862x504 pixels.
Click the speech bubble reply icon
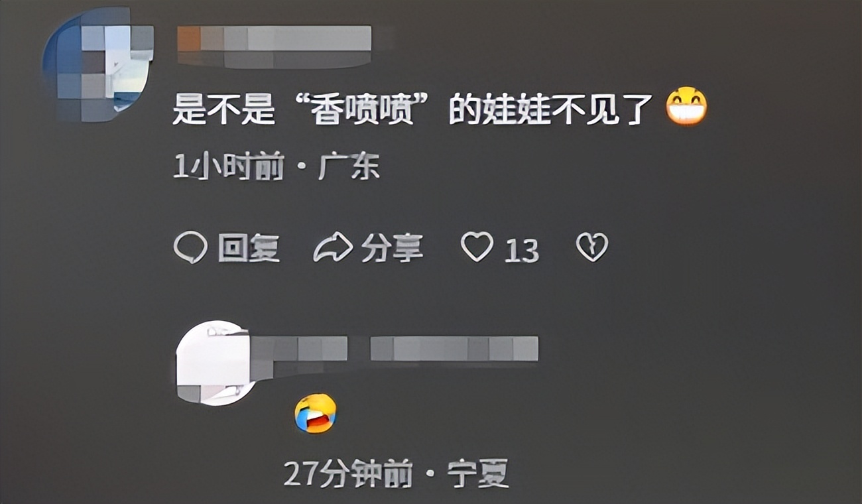[x=190, y=247]
